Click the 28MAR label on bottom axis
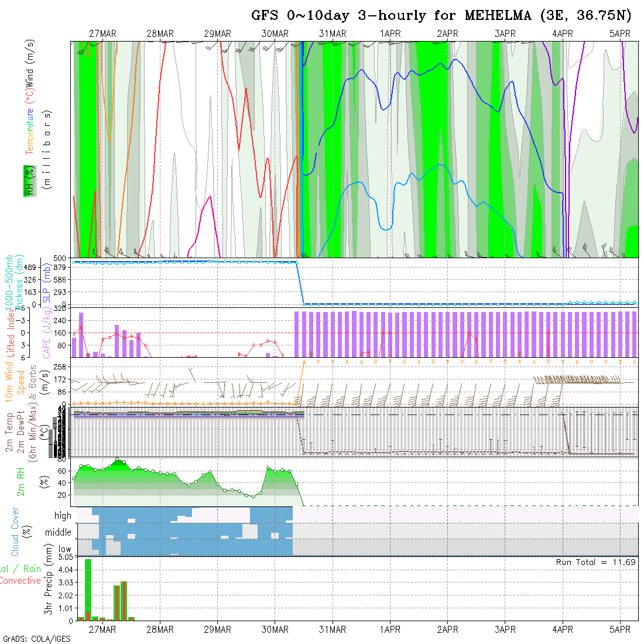This screenshot has height=644, width=644. (x=160, y=629)
